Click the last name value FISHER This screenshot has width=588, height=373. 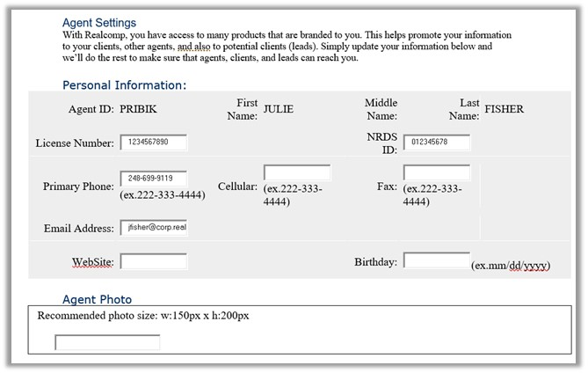tap(504, 109)
